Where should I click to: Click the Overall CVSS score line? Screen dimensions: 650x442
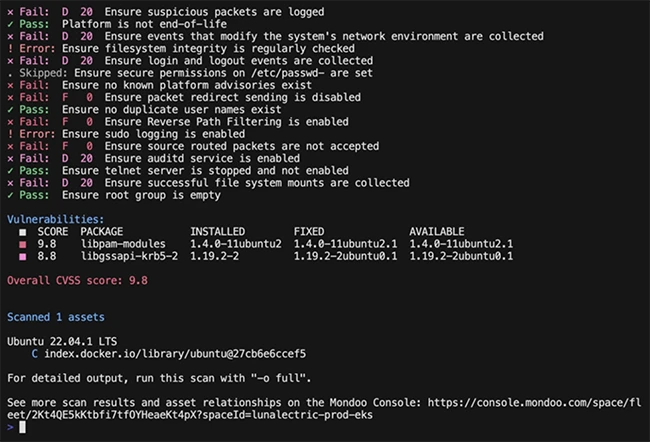click(77, 281)
